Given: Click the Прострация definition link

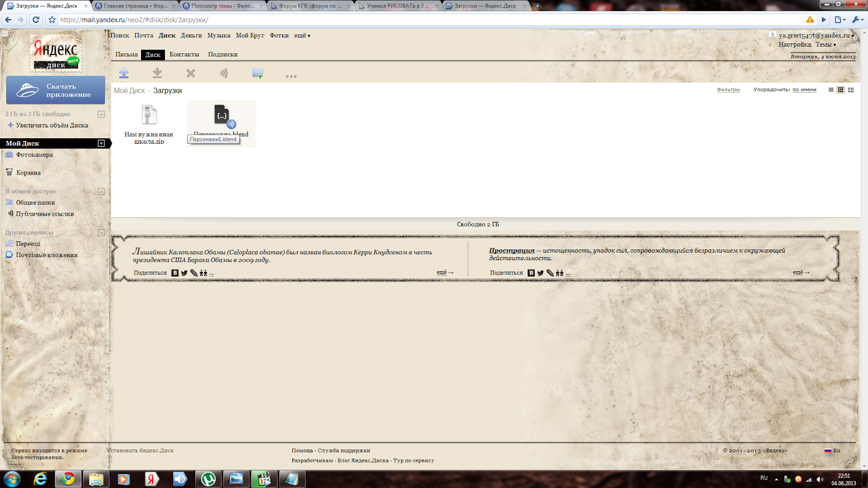Looking at the screenshot, I should [x=512, y=251].
